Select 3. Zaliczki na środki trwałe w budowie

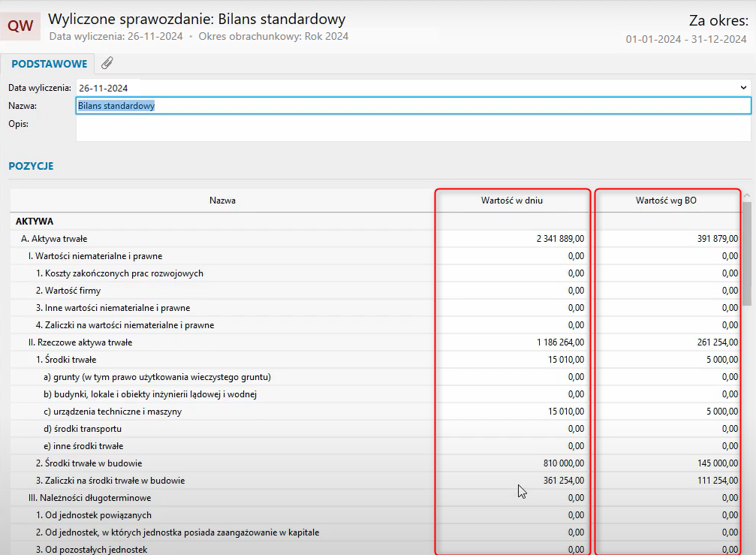(x=375, y=481)
